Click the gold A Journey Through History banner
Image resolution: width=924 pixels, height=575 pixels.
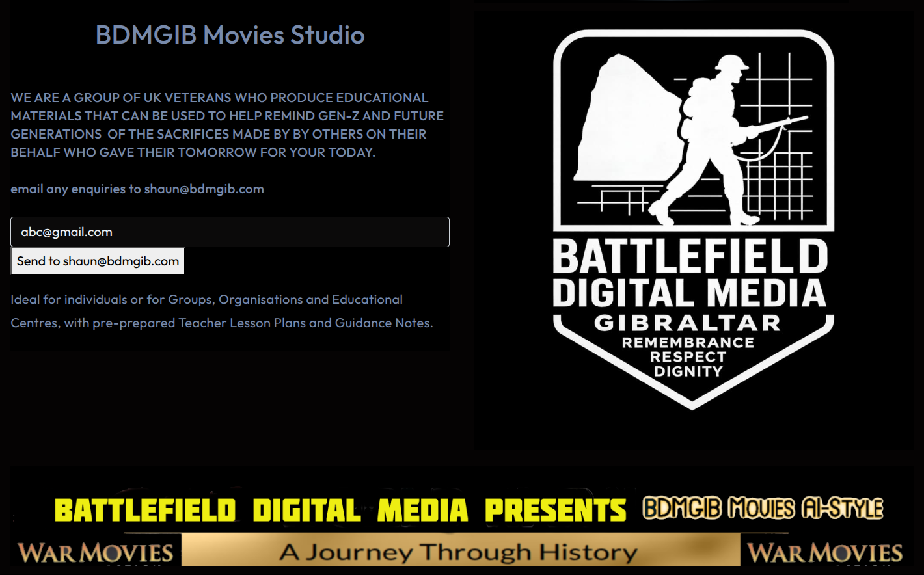tap(459, 552)
